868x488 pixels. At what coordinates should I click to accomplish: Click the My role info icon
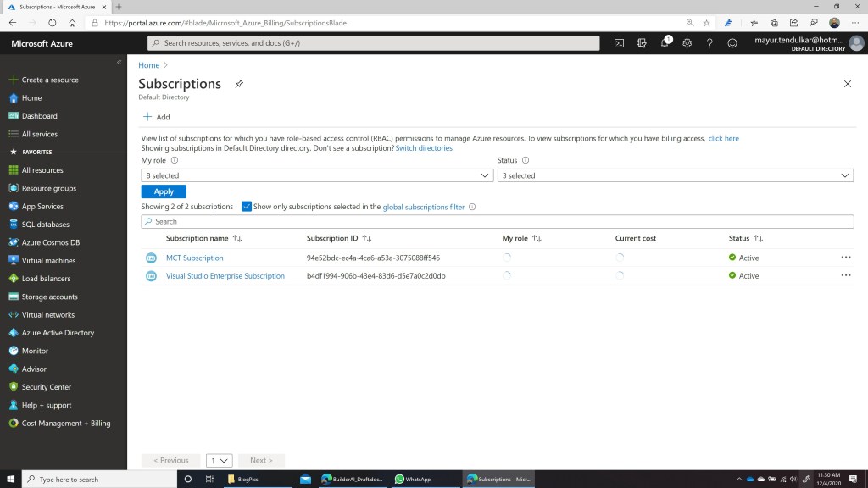click(x=175, y=160)
